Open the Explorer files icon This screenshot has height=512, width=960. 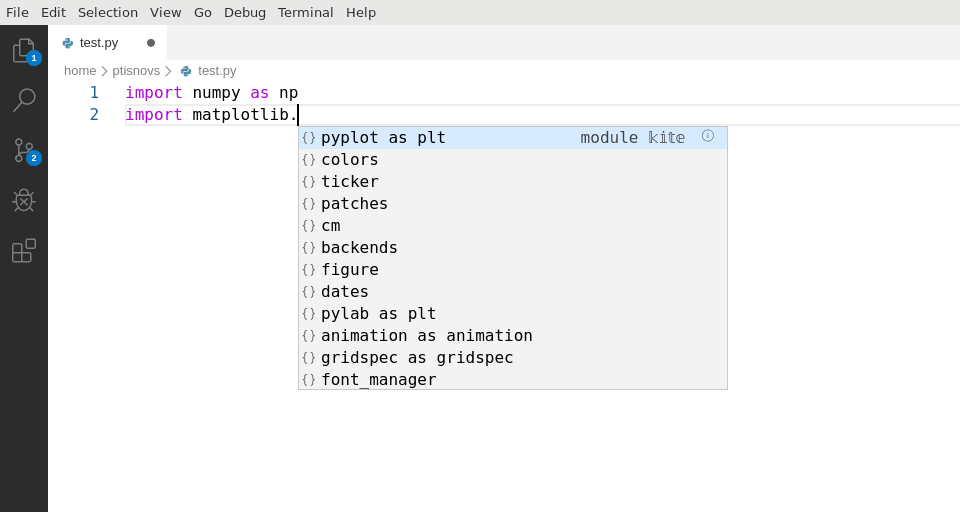pos(24,50)
